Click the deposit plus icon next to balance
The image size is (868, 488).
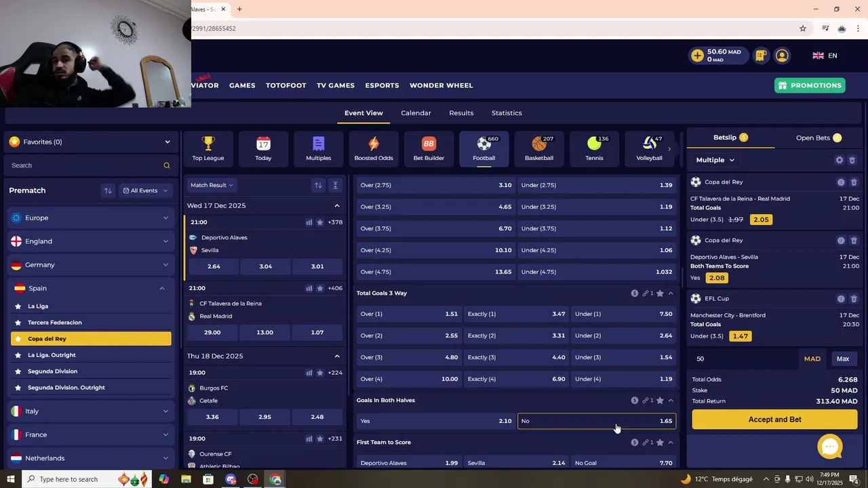[x=697, y=56]
